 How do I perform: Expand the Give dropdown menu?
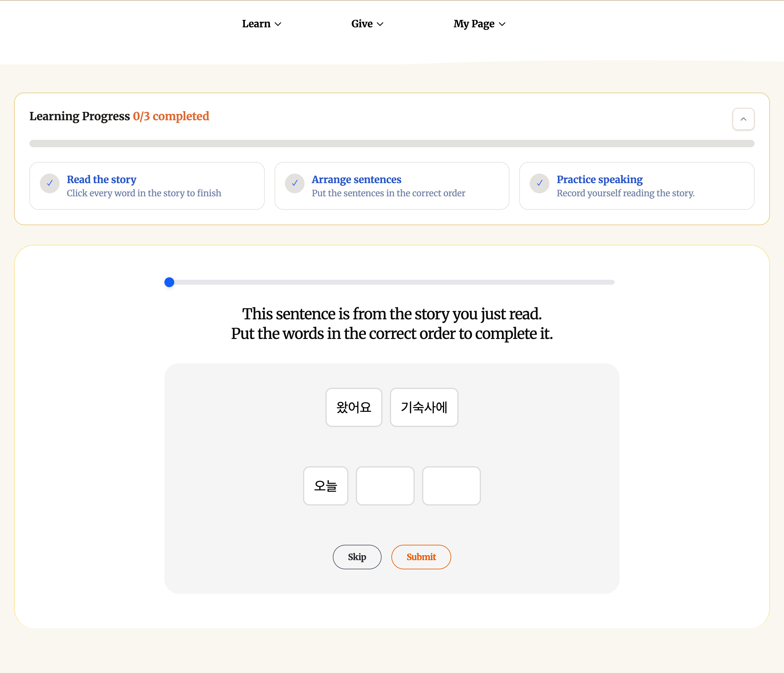tap(367, 24)
